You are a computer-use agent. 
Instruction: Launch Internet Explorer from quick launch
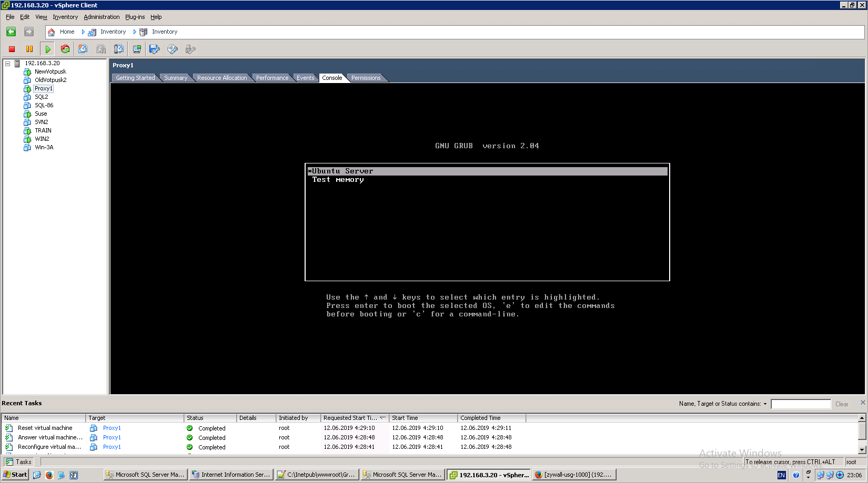(x=37, y=475)
